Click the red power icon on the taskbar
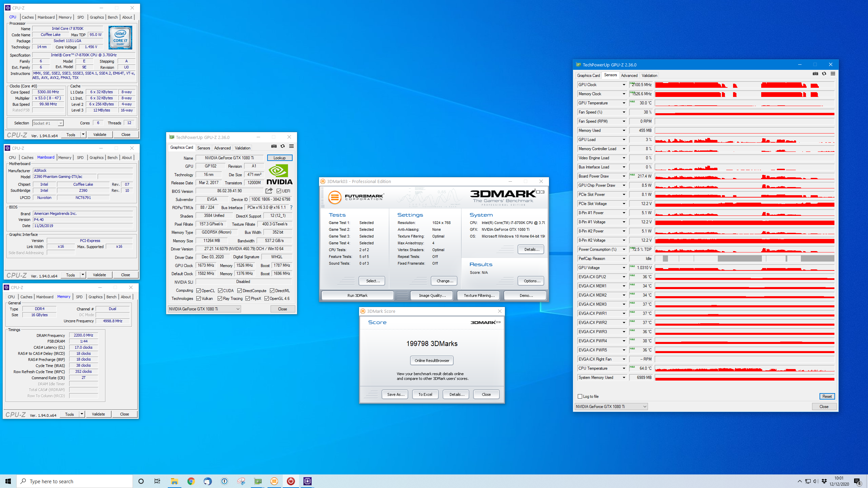The image size is (868, 488). (291, 481)
